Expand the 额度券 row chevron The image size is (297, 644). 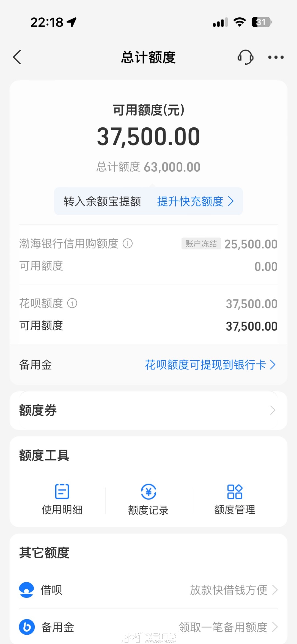click(x=273, y=410)
